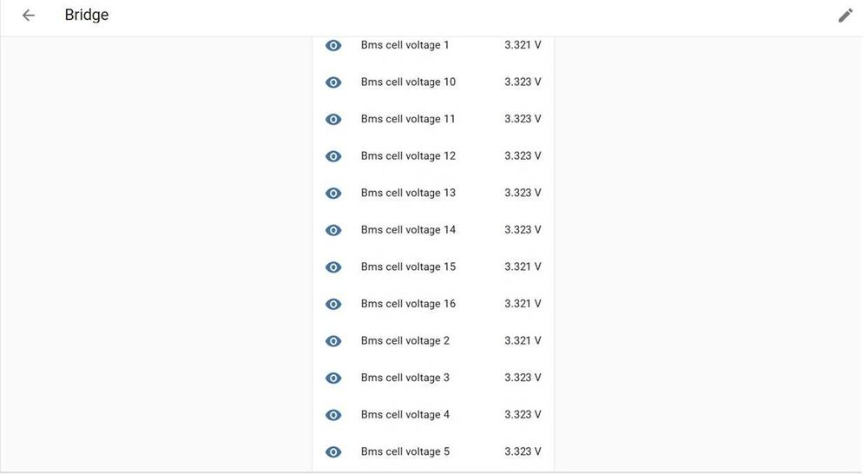Viewport: 868px width, 474px height.
Task: Click eye icon for Bms cell voltage 5
Action: pyautogui.click(x=333, y=451)
